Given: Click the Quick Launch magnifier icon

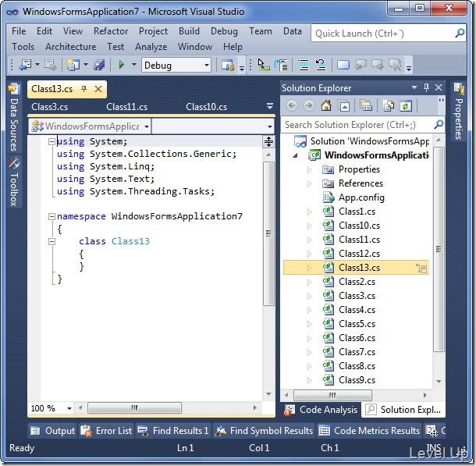Looking at the screenshot, I should tap(460, 33).
